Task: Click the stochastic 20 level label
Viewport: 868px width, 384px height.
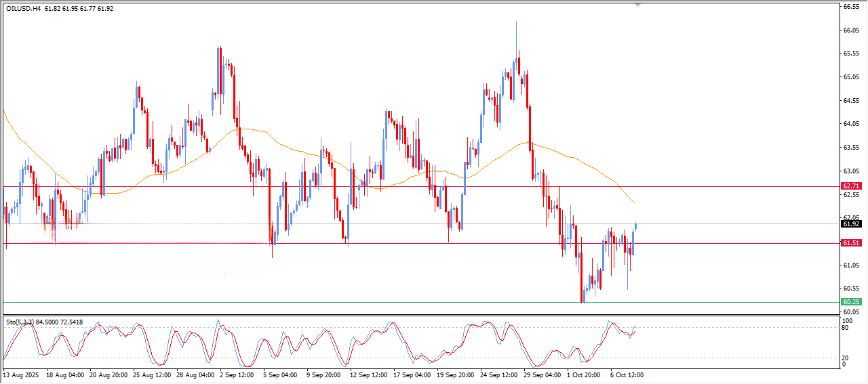Action: pyautogui.click(x=845, y=358)
